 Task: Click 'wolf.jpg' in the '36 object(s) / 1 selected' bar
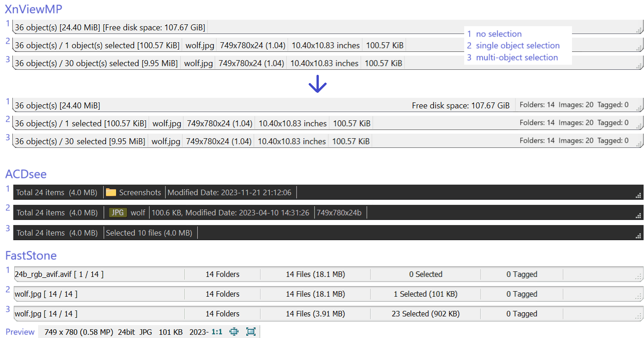[x=166, y=124]
